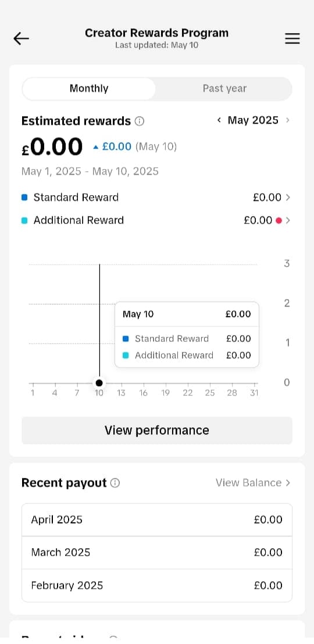Switch to the Monthly tab

click(89, 89)
